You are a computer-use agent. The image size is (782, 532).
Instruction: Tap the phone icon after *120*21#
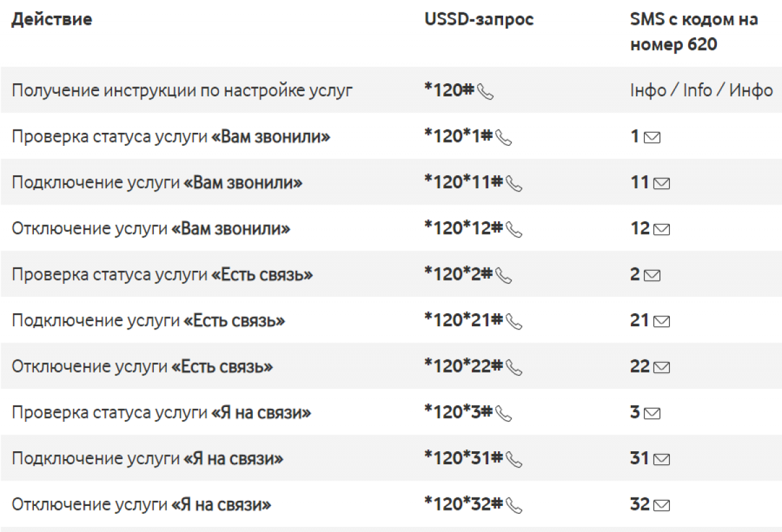[x=514, y=322]
